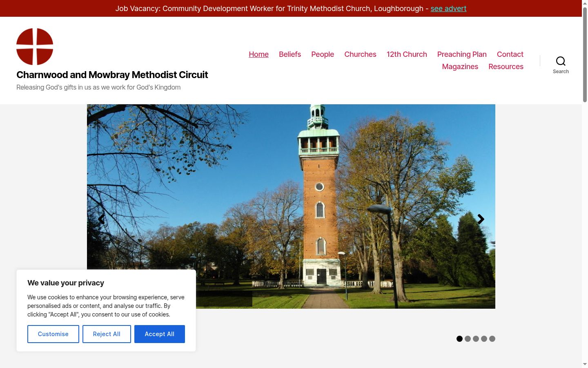The image size is (588, 368).
Task: Click the page vertical scrollbar thumb
Action: 585,54
